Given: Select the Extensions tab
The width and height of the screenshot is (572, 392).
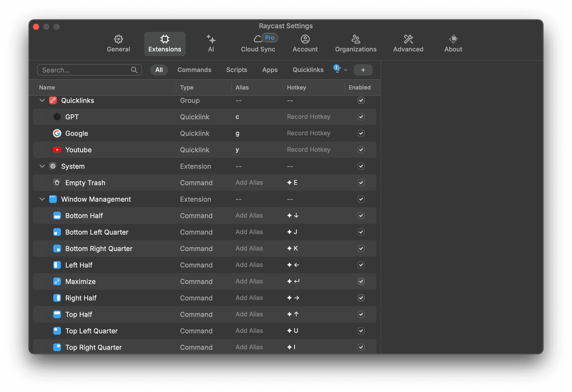Looking at the screenshot, I should (x=165, y=44).
